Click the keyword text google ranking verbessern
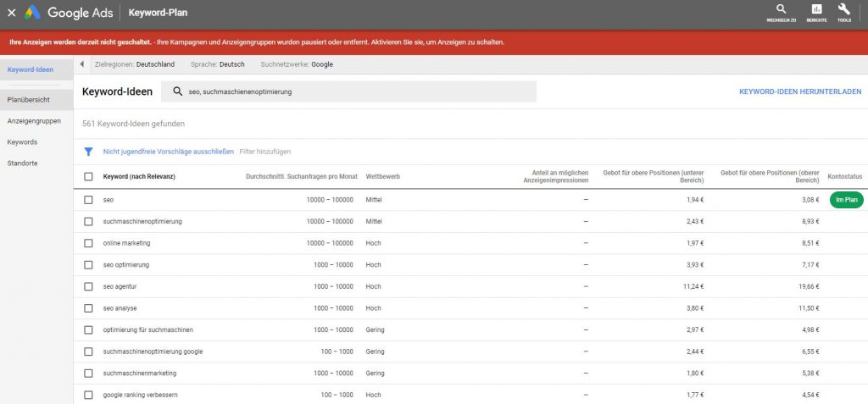Viewport: 868px width, 404px height. (140, 396)
